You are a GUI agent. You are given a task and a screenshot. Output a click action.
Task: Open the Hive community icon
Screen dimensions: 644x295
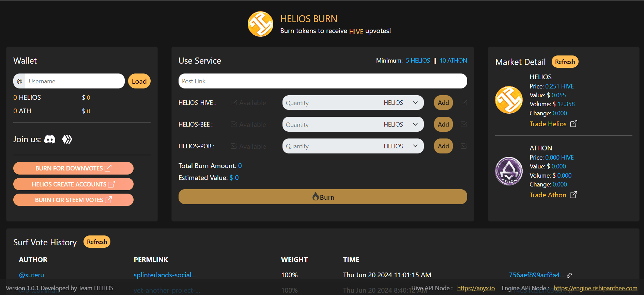tap(67, 139)
